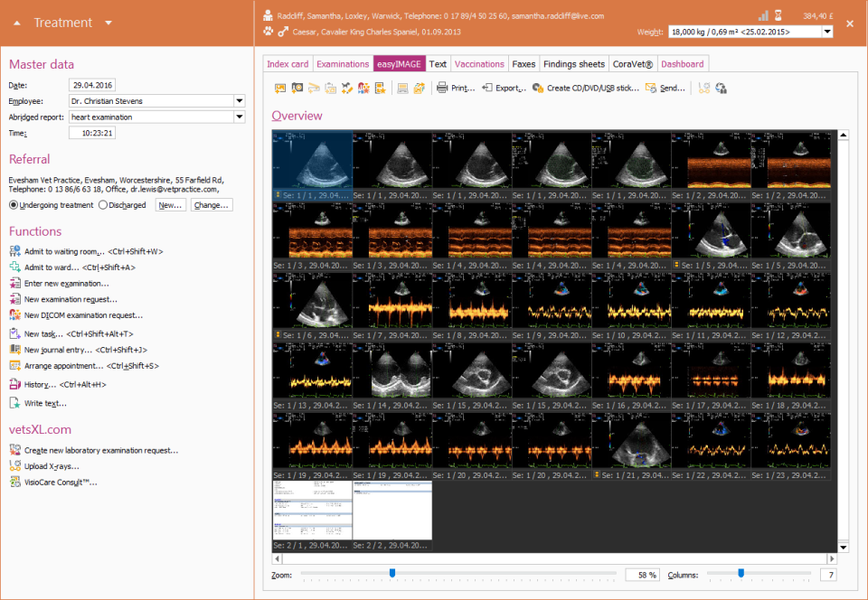Screen dimensions: 868x600
Task: Select the Undergoing treatment radio button
Action: (14, 205)
